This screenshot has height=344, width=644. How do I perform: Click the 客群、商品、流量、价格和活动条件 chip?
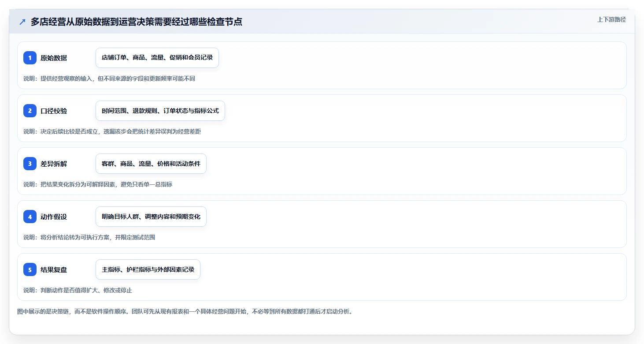click(x=151, y=164)
